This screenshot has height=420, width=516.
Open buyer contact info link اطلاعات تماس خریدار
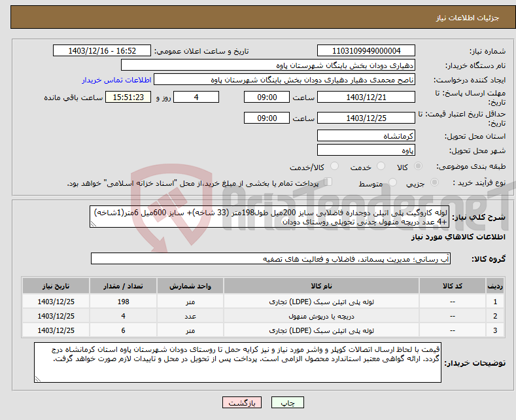coord(116,80)
